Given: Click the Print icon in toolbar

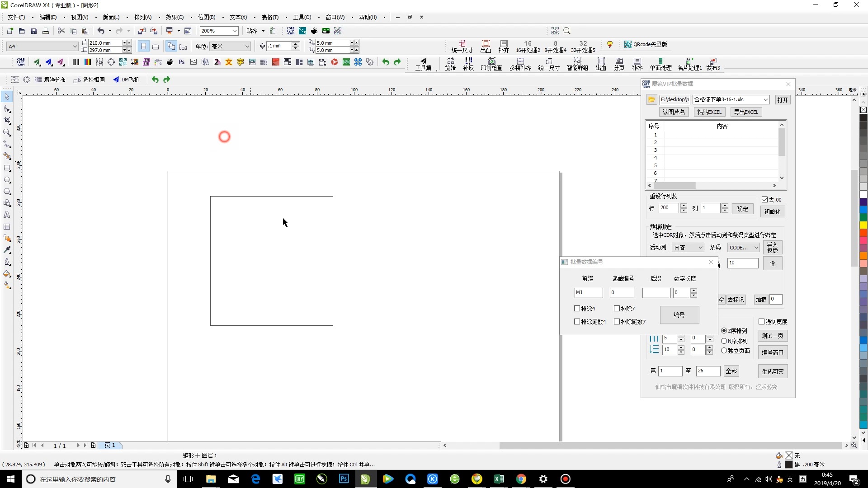Looking at the screenshot, I should click(46, 31).
